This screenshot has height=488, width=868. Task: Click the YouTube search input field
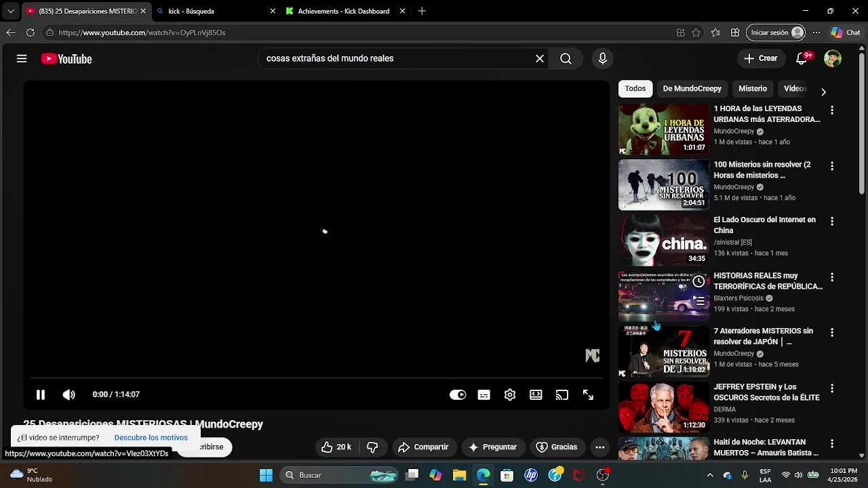[397, 59]
